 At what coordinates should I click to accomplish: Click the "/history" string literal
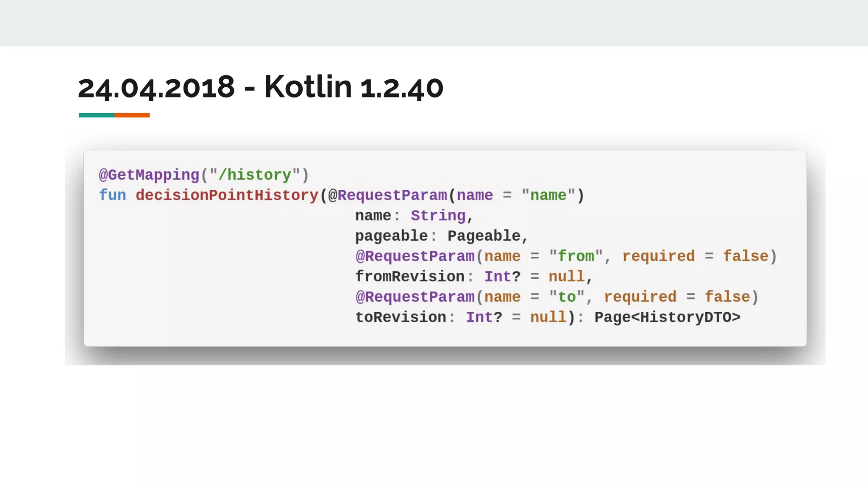(255, 175)
